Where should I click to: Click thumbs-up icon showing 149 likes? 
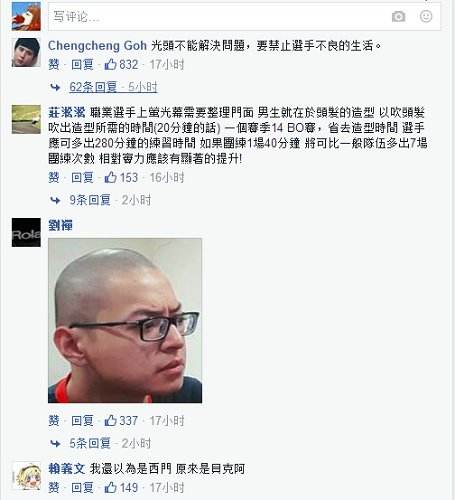click(110, 487)
